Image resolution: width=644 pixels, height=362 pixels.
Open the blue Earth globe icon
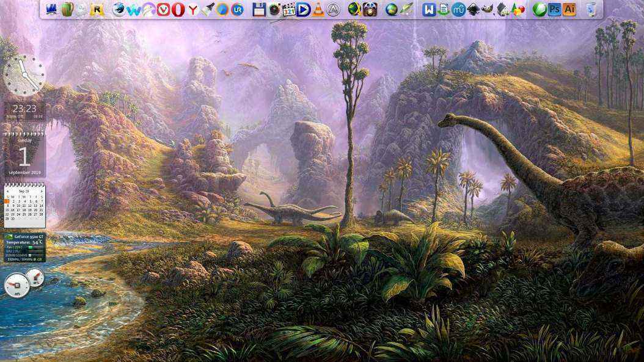click(392, 9)
